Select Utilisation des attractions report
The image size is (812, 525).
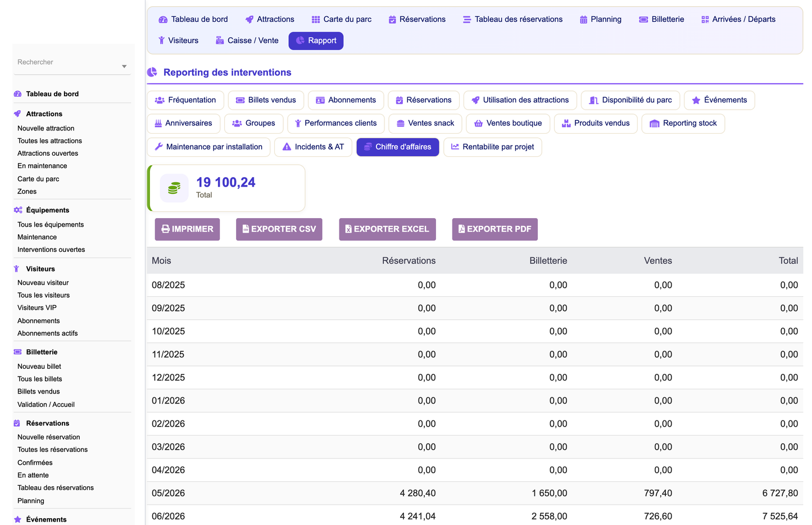[520, 100]
